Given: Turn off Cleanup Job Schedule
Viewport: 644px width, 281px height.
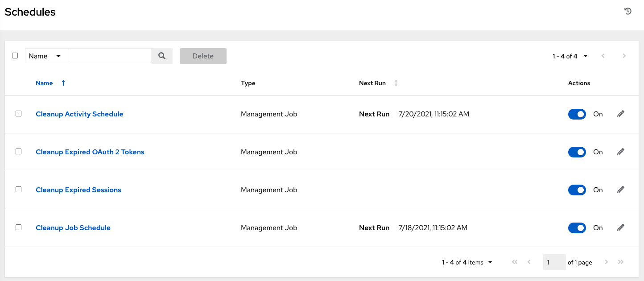Looking at the screenshot, I should (x=577, y=227).
